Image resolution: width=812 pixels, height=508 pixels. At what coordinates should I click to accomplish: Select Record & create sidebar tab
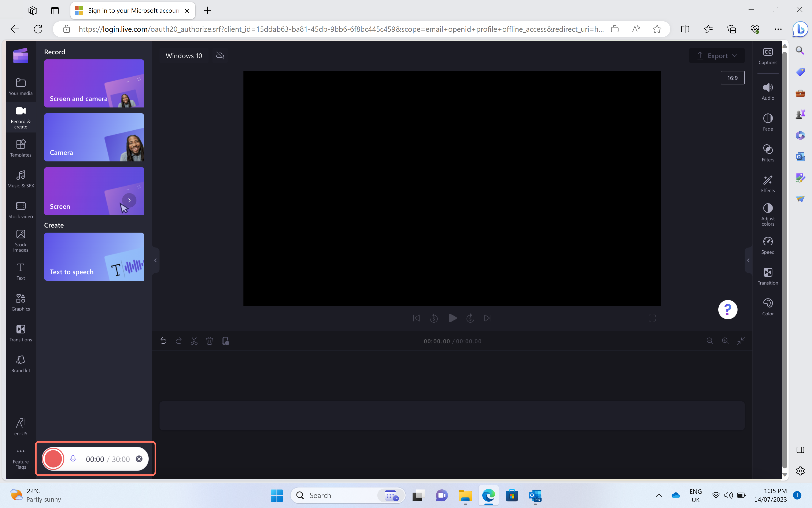pyautogui.click(x=21, y=118)
